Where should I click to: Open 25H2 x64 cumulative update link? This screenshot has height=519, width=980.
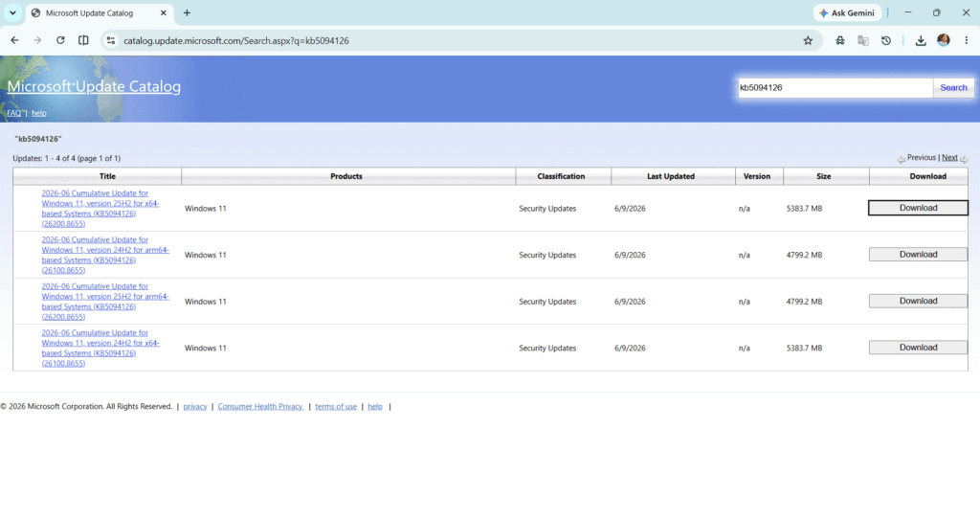pyautogui.click(x=100, y=208)
